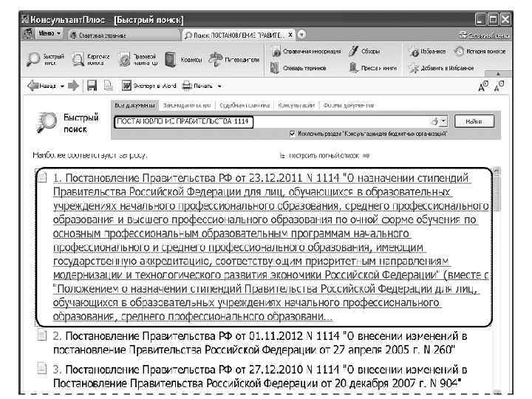Expand Назад history dropdown arrow
532x399 pixels.
click(x=62, y=86)
